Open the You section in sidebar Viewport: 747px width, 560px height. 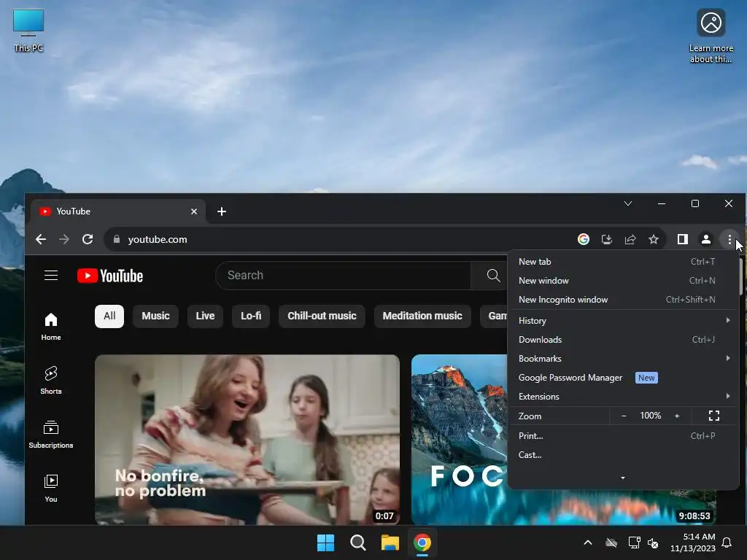pyautogui.click(x=51, y=488)
